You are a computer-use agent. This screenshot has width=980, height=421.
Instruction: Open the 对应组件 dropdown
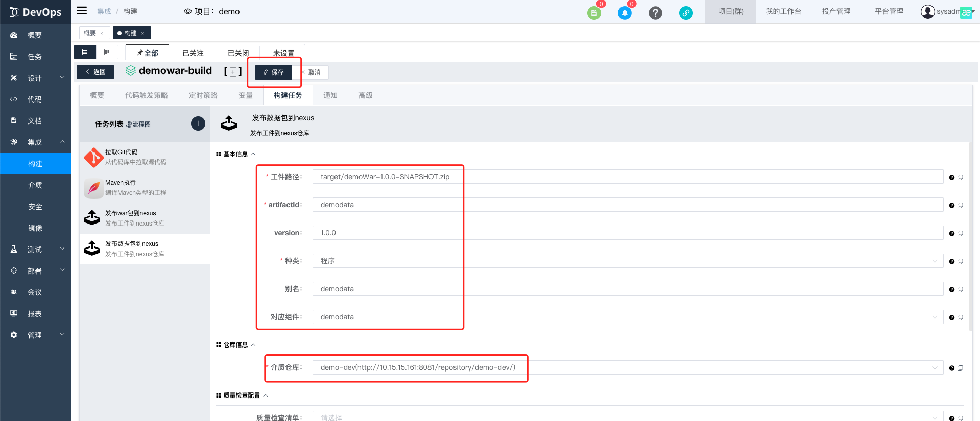pos(628,317)
